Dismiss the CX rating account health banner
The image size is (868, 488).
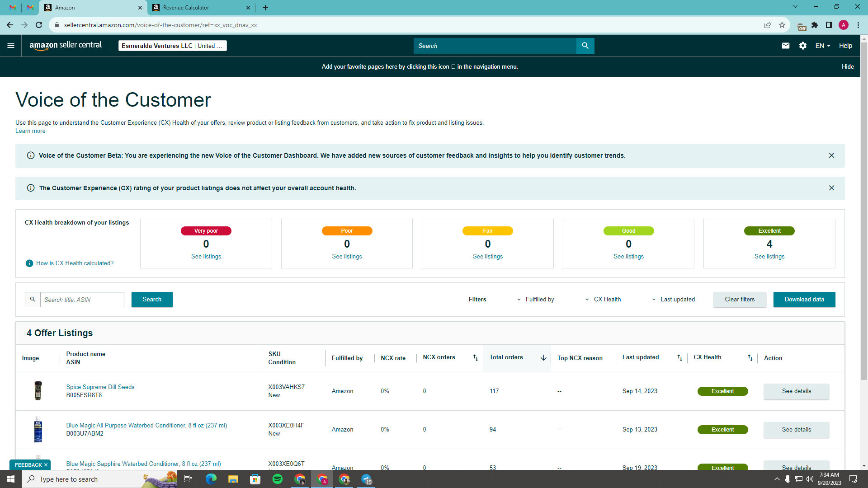click(x=831, y=188)
